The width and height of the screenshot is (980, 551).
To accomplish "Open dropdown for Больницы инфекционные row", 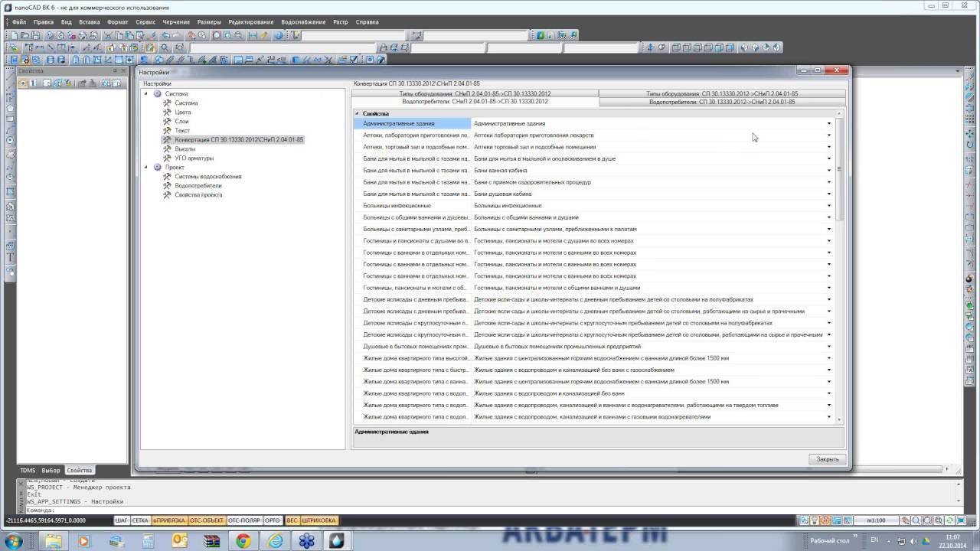I will (828, 206).
